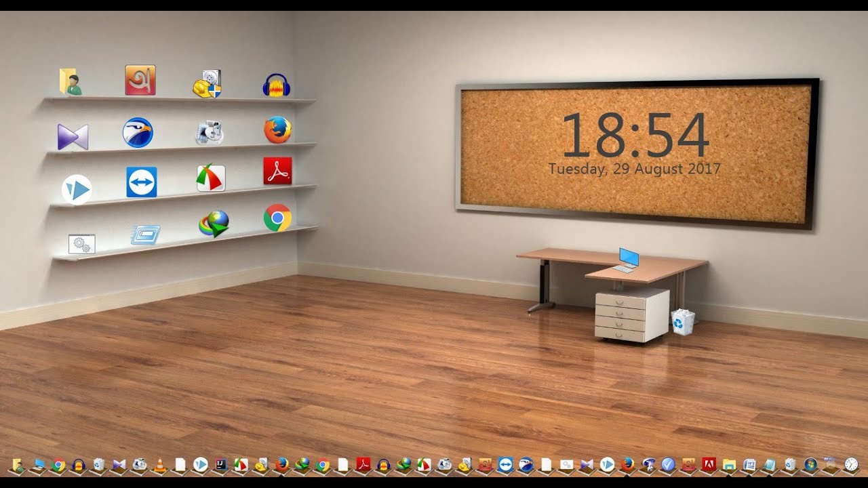Launch TeamViewer from the third shelf
Image resolution: width=868 pixels, height=488 pixels.
click(142, 182)
